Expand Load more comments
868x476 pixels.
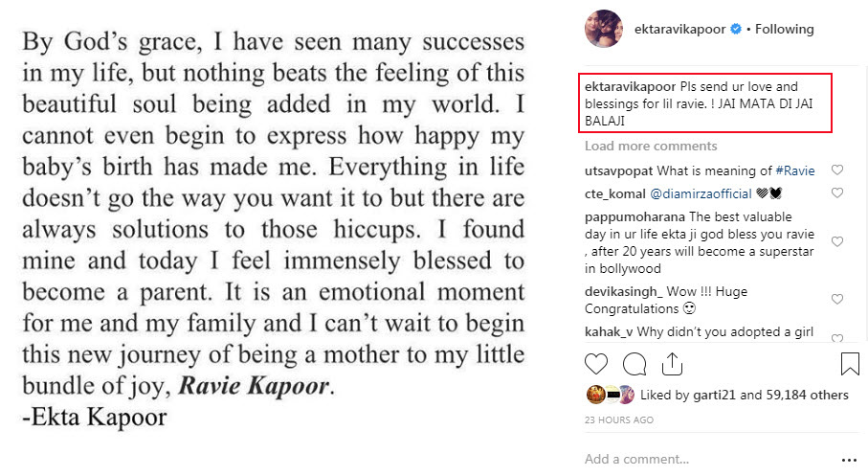coord(651,147)
